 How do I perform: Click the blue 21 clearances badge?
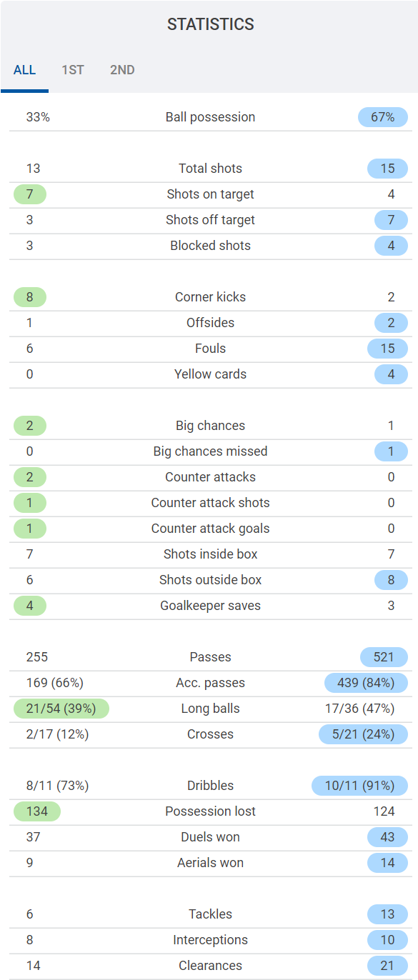pos(387,966)
